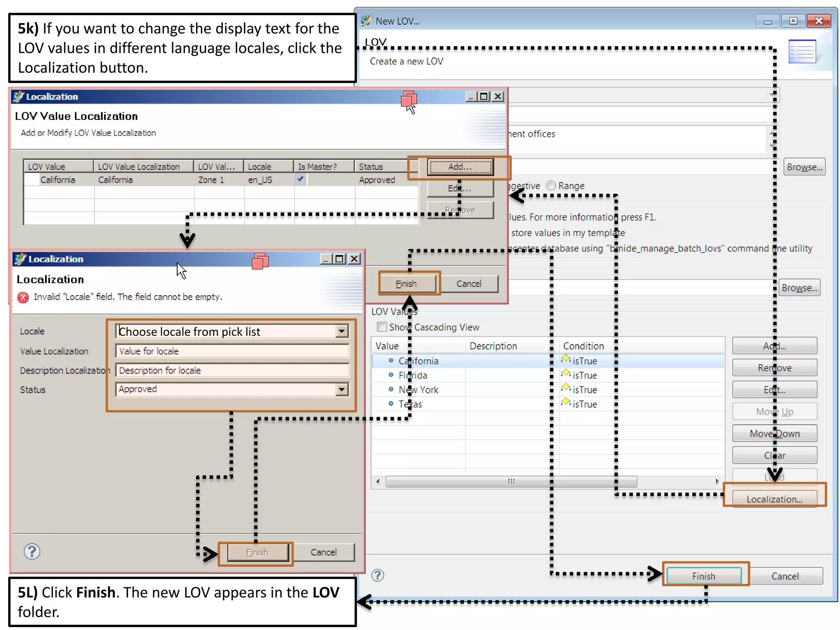Click the LOV list icon at top right
The image size is (840, 630).
(802, 52)
